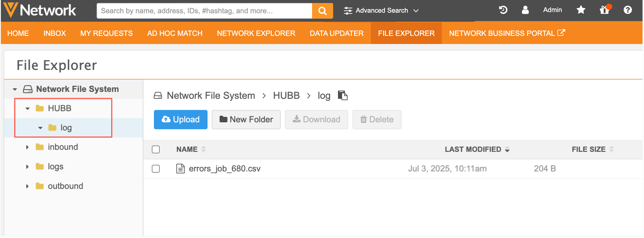The image size is (644, 238).
Task: Click the Advanced Search sliders icon
Action: tap(348, 11)
